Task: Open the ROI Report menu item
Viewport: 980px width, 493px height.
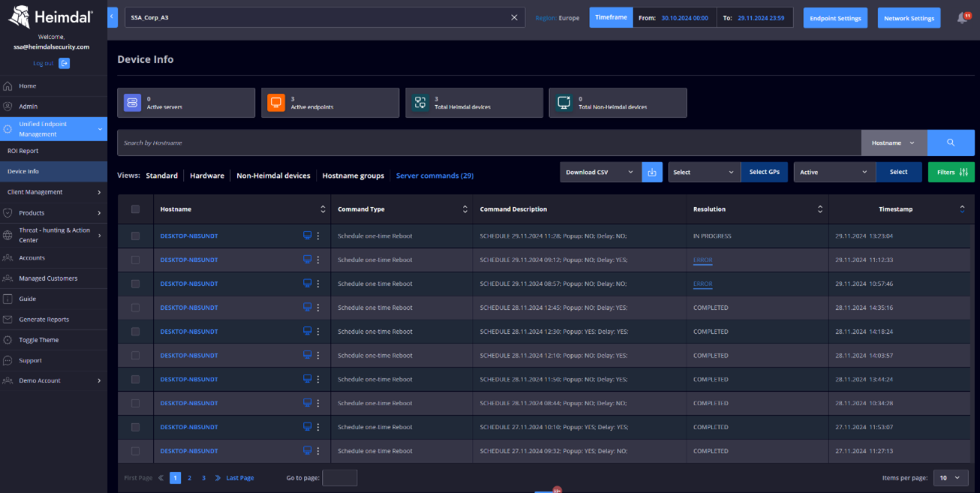Action: point(53,151)
